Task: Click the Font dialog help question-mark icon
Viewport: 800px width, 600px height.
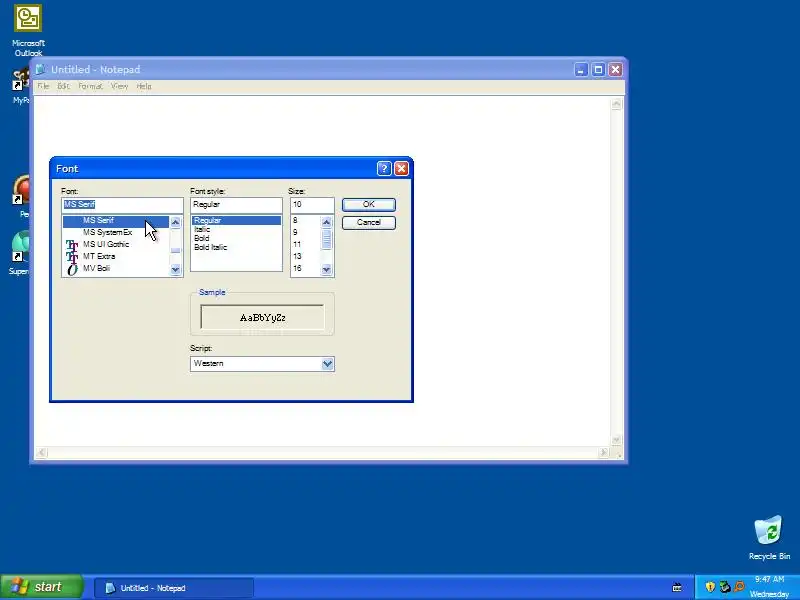Action: 384,168
